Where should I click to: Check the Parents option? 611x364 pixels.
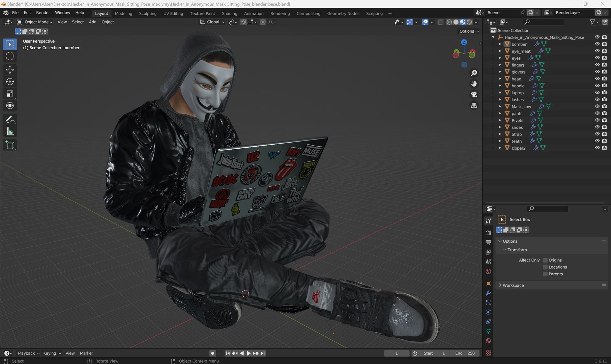545,274
